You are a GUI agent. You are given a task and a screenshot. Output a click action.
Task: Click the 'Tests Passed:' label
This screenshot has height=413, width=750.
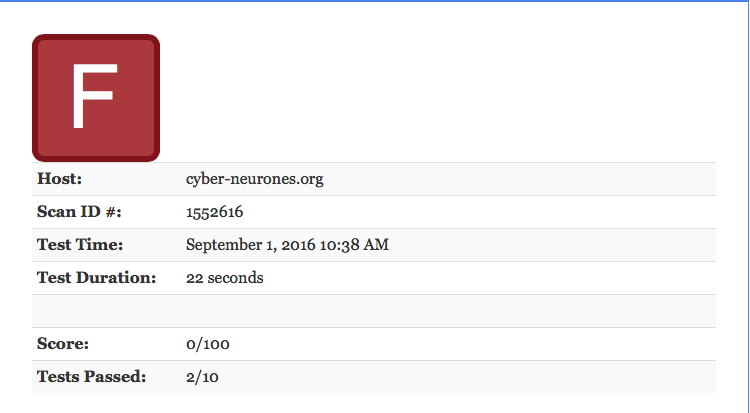click(91, 377)
